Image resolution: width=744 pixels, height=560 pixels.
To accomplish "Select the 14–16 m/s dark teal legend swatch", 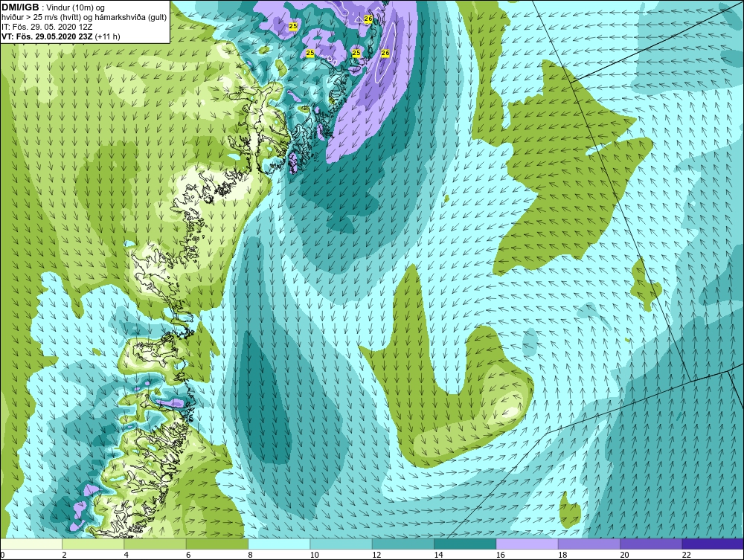I will [465, 544].
